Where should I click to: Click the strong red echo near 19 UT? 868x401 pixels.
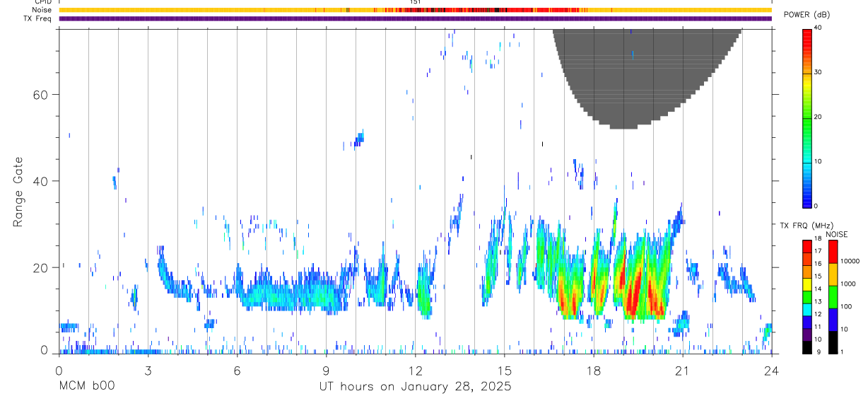(634, 290)
